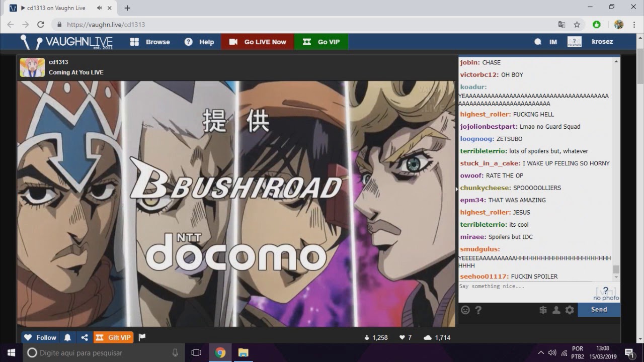Reload the page
644x362 pixels.
[x=41, y=25]
